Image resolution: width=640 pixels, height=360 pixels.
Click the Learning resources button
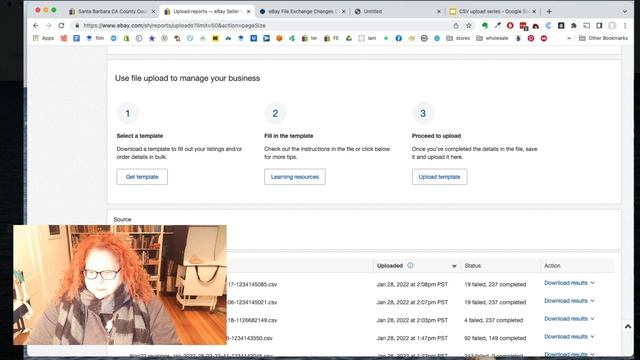[x=295, y=177]
